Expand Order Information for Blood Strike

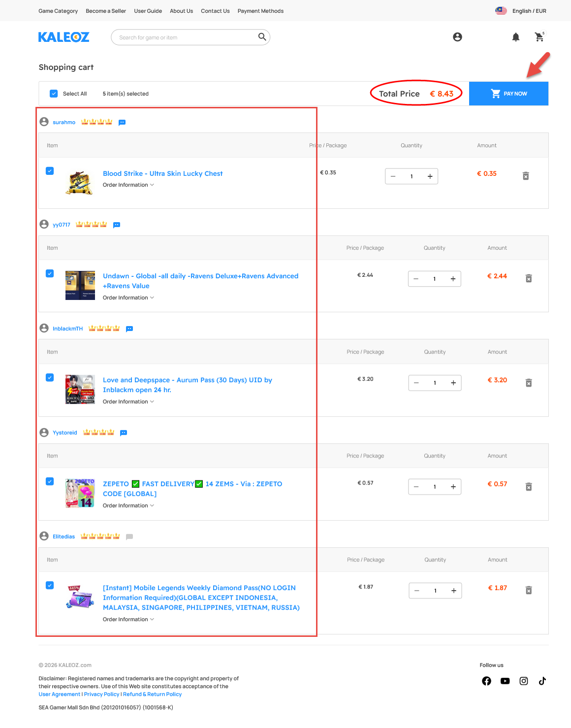click(128, 185)
